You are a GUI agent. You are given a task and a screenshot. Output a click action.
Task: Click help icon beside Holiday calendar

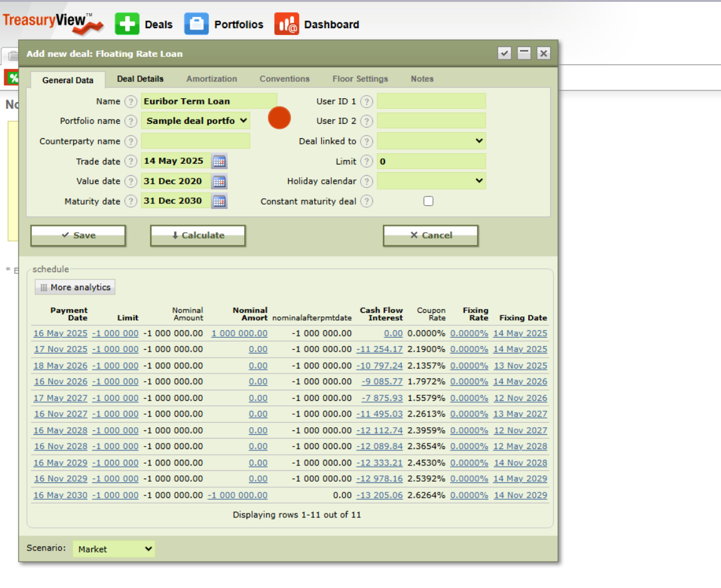point(367,181)
